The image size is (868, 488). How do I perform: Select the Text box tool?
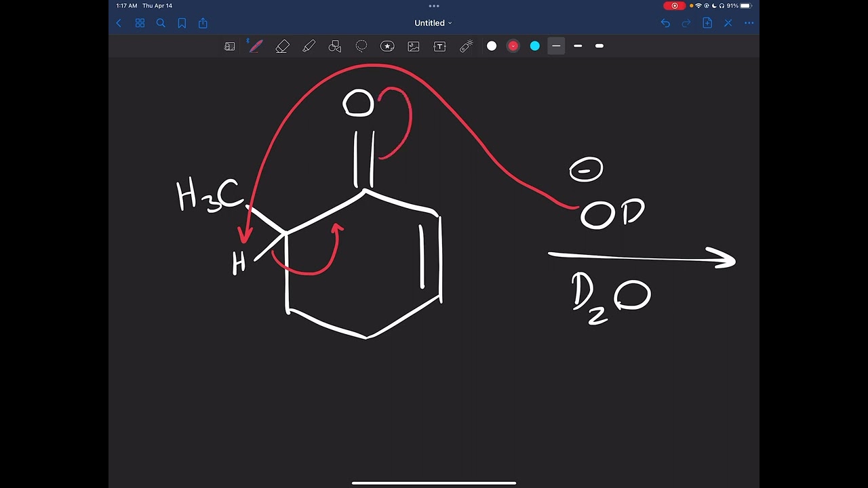coord(439,46)
